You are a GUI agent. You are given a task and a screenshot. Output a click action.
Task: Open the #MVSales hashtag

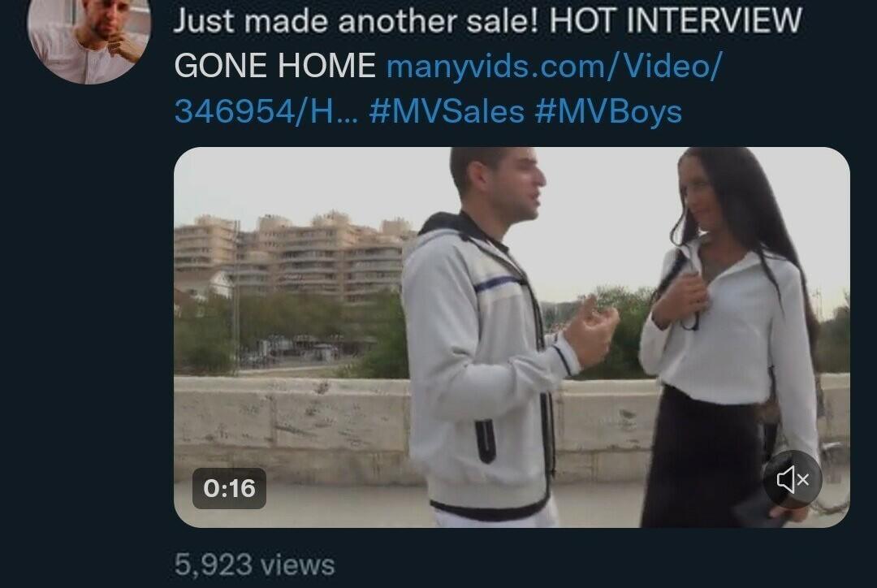447,111
